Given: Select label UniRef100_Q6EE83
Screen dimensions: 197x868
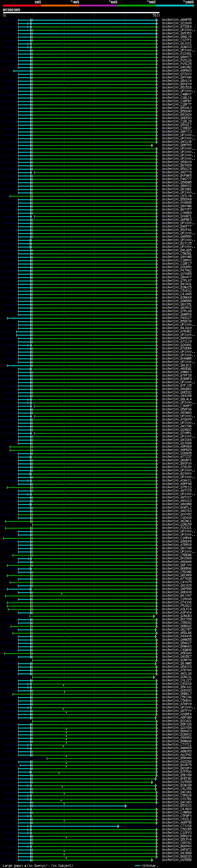Looking at the screenshot, I should [x=176, y=118].
